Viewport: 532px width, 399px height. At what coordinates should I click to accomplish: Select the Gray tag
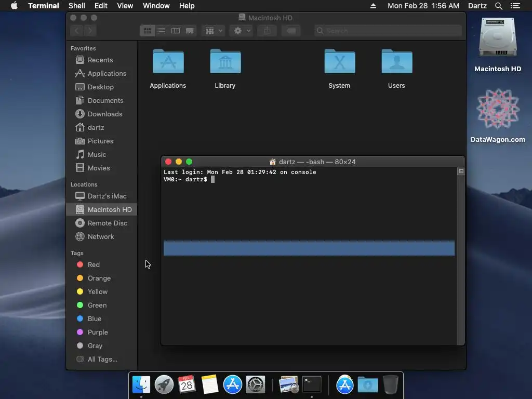101,346
